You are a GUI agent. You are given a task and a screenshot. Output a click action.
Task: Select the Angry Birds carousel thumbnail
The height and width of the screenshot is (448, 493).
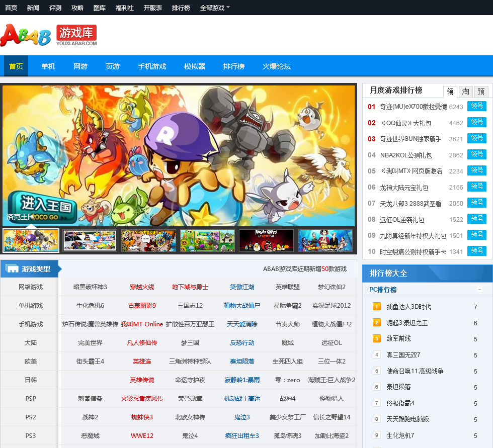click(266, 240)
